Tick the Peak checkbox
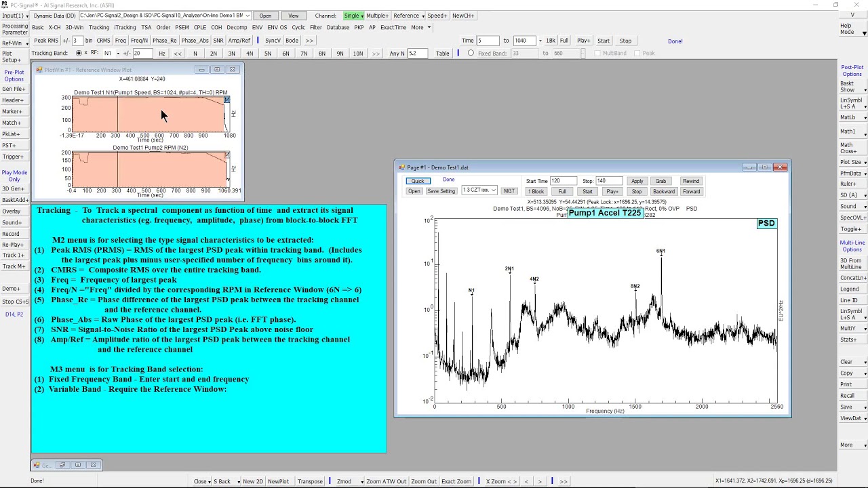This screenshot has width=868, height=488. (x=637, y=54)
